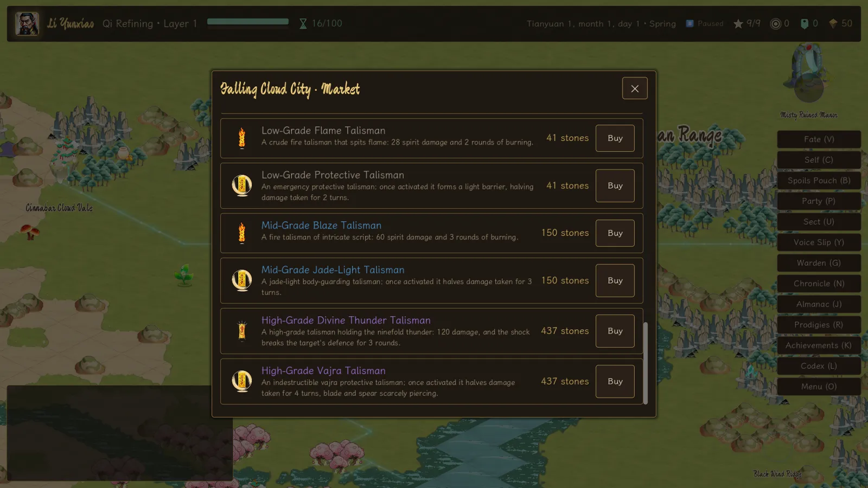Click the Low-Grade Flame Talisman icon
Viewport: 868px width, 488px height.
click(x=242, y=138)
